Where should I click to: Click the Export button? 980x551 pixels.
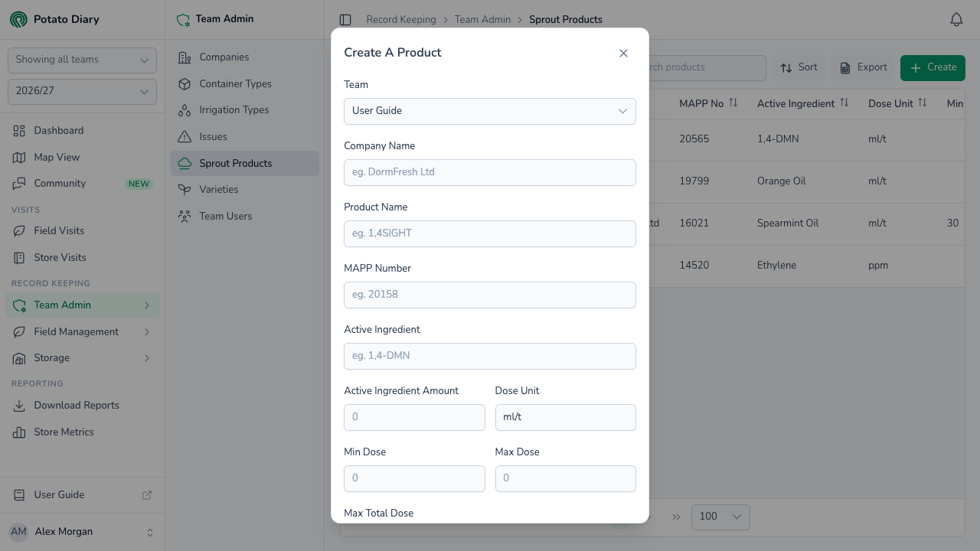tap(863, 68)
